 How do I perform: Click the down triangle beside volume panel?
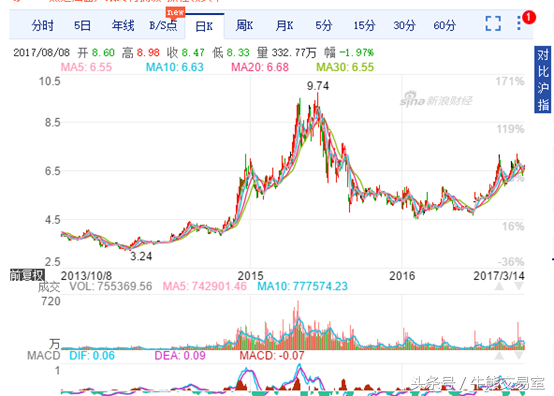pos(519,286)
